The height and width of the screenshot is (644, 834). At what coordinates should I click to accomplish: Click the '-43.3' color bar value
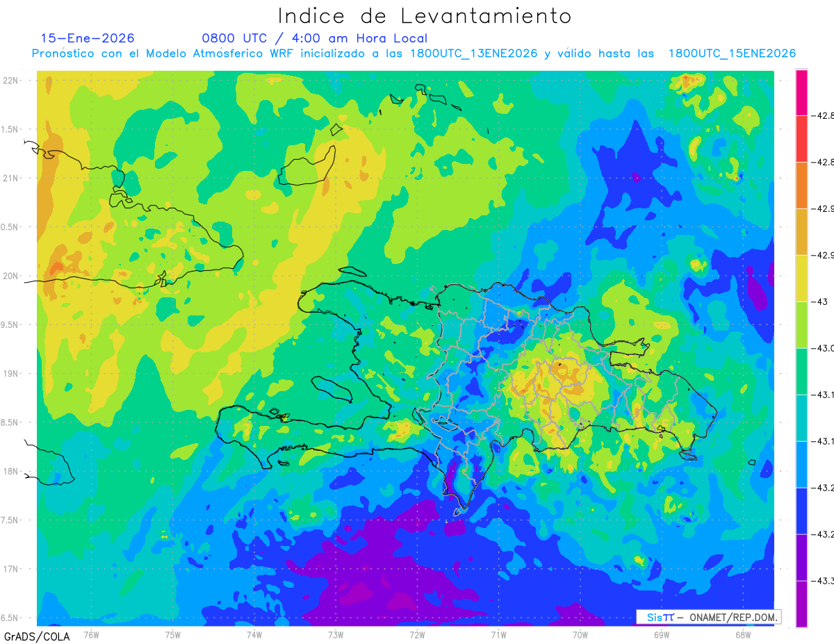823,581
